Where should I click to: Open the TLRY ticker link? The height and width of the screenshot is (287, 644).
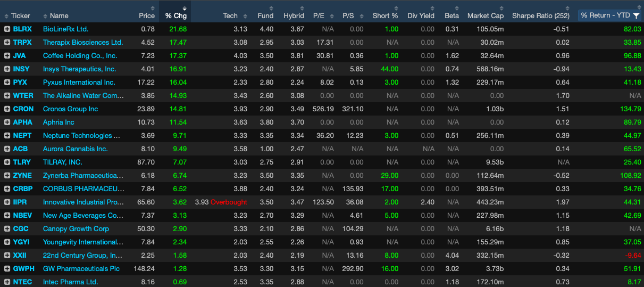pos(22,162)
